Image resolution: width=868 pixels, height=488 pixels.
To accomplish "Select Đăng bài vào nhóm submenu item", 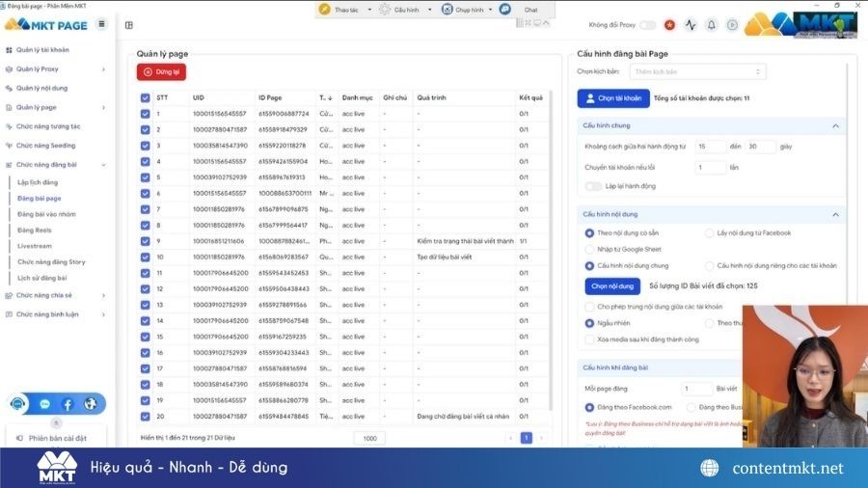I will (46, 214).
